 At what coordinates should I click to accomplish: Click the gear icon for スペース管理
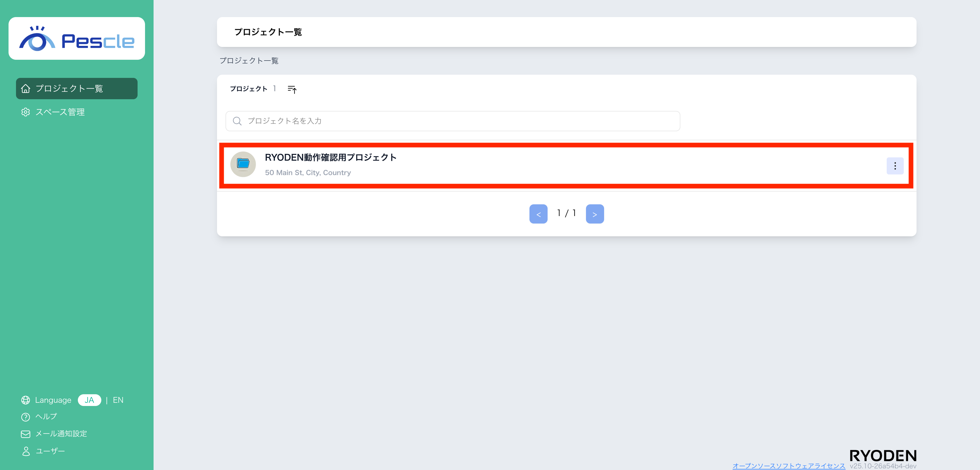tap(26, 112)
